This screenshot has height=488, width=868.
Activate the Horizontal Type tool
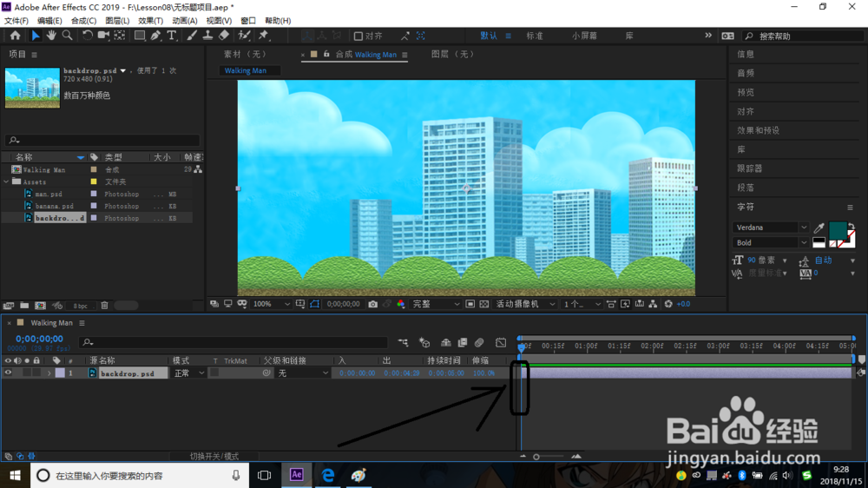[172, 36]
